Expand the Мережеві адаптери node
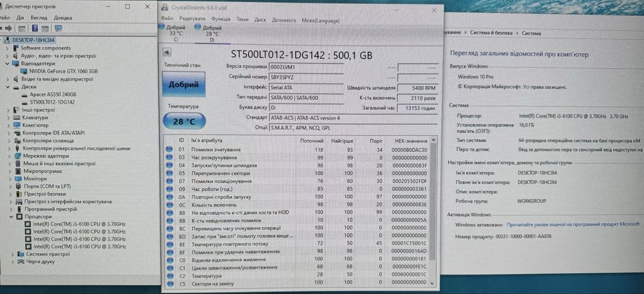644x294 pixels. click(x=9, y=156)
